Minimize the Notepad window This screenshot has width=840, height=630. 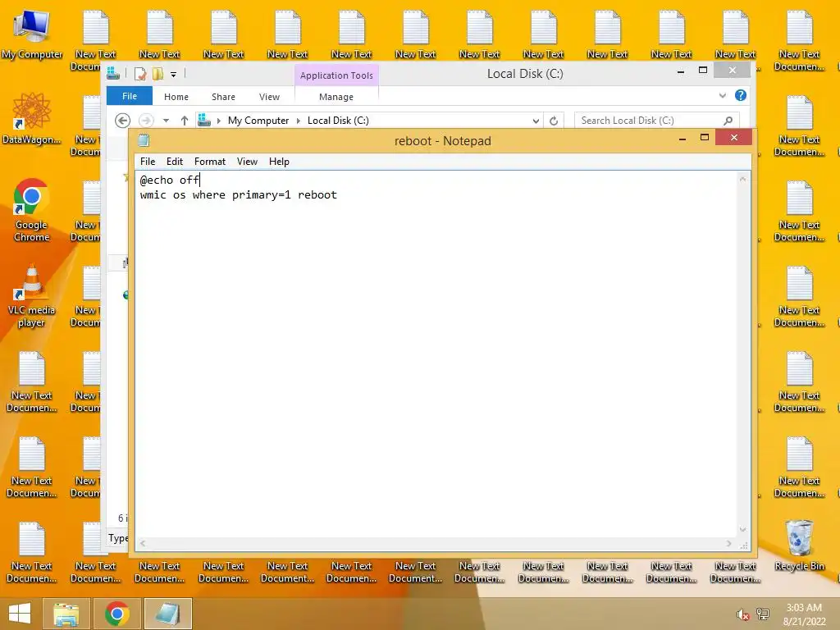682,138
